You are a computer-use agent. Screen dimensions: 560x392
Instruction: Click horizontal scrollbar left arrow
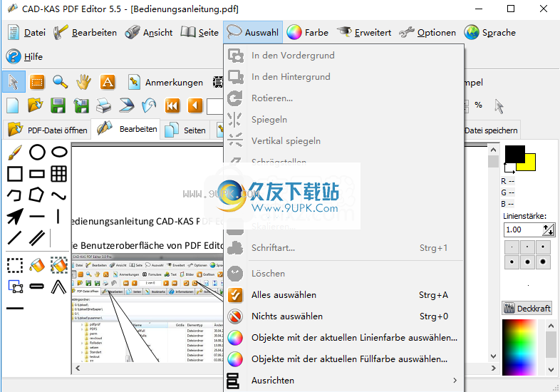point(78,368)
